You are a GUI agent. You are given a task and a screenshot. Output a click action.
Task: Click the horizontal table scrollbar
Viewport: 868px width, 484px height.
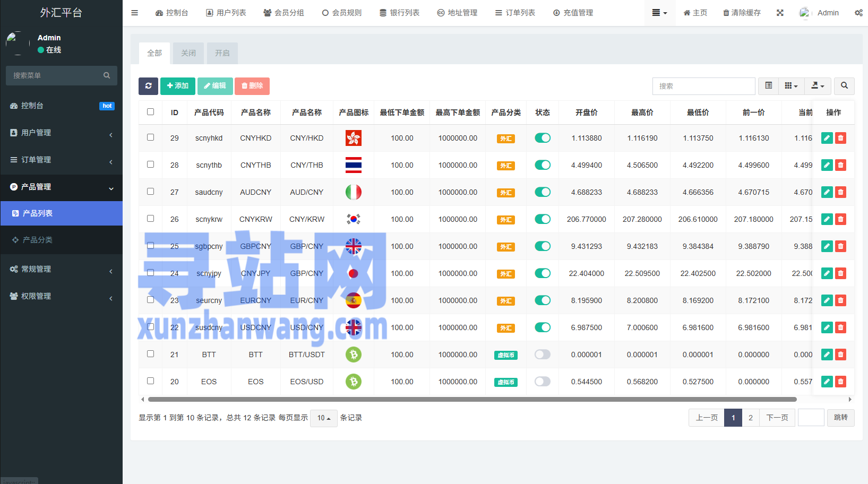pos(472,399)
